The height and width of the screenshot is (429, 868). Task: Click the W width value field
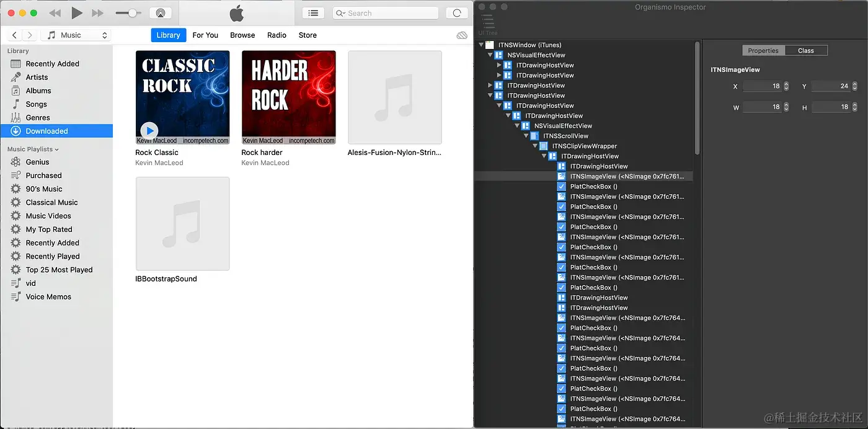coord(763,107)
